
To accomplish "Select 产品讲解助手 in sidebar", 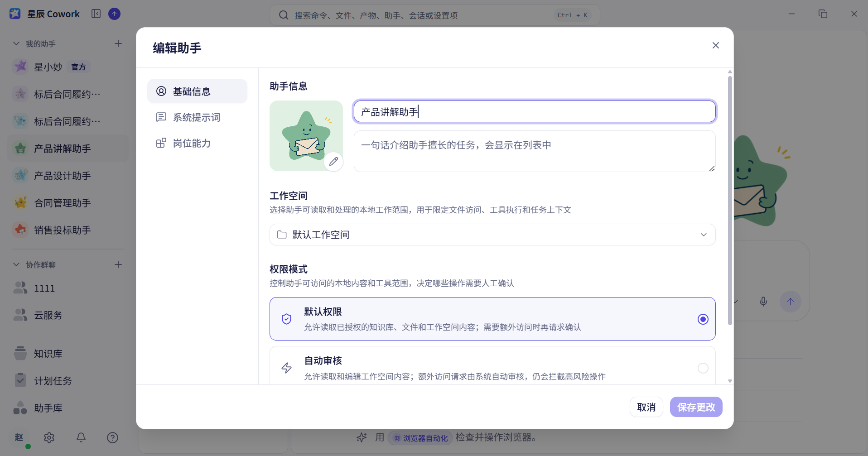I will [x=68, y=149].
